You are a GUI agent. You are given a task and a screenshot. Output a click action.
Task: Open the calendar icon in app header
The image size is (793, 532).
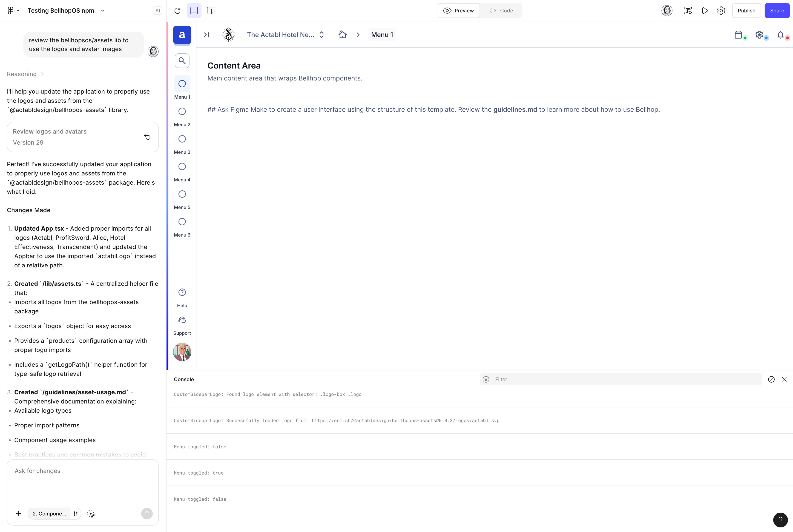point(738,35)
